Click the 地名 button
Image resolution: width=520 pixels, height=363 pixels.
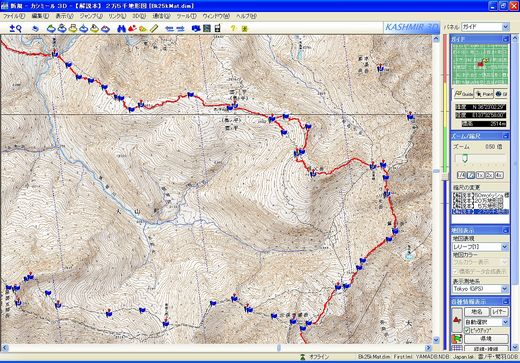point(477,312)
